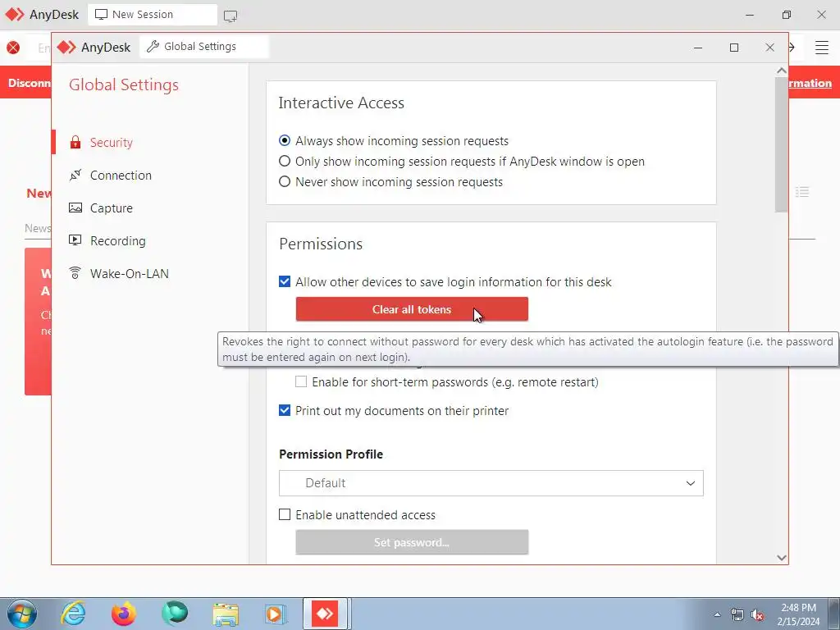Click the red lock Security icon
The width and height of the screenshot is (840, 630).
[x=75, y=142]
